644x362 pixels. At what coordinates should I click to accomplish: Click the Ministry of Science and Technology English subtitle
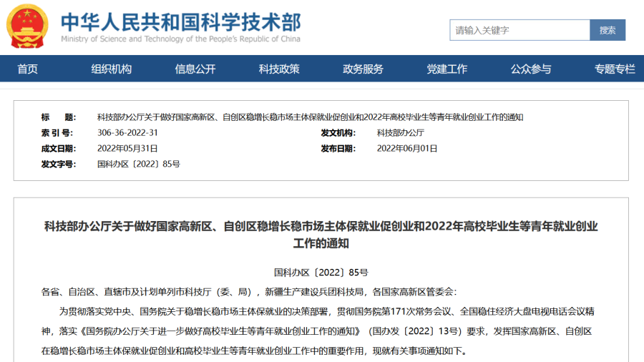[181, 39]
